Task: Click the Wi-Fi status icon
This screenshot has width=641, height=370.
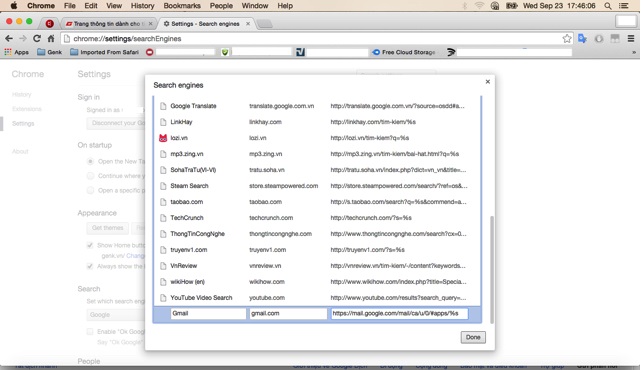Action: pos(479,6)
